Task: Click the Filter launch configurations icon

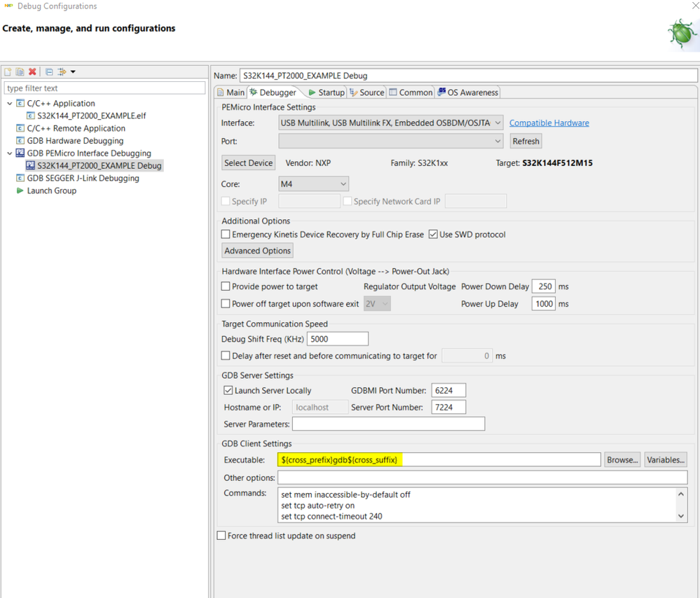Action: click(62, 72)
